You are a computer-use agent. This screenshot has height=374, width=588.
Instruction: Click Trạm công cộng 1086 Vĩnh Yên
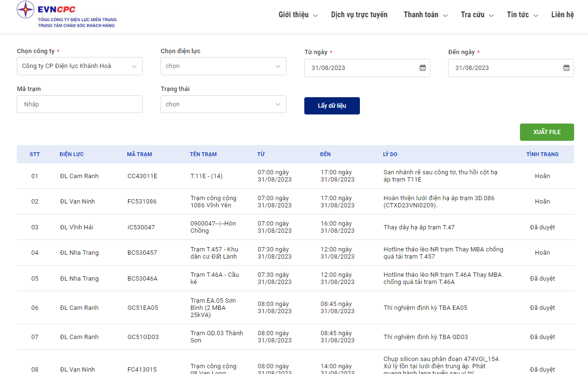click(x=214, y=202)
